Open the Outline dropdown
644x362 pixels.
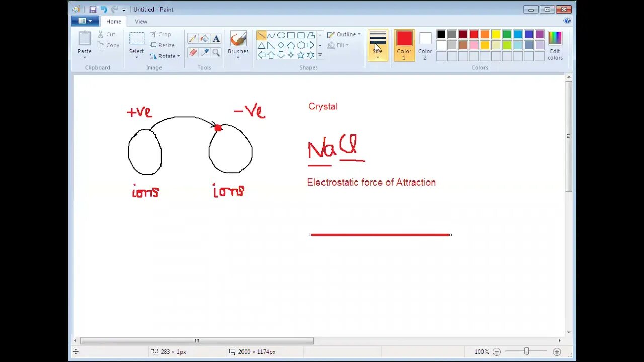[x=344, y=34]
